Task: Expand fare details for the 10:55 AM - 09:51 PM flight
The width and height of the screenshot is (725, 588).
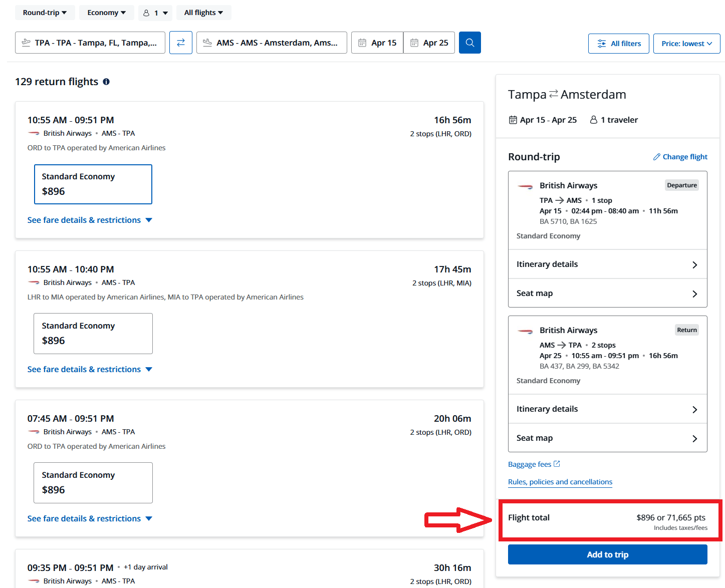Action: pos(90,220)
